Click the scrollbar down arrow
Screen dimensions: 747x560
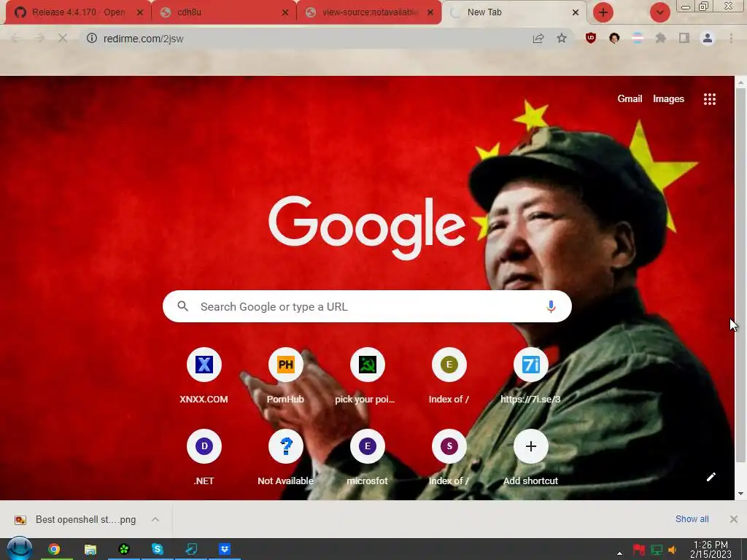point(740,494)
